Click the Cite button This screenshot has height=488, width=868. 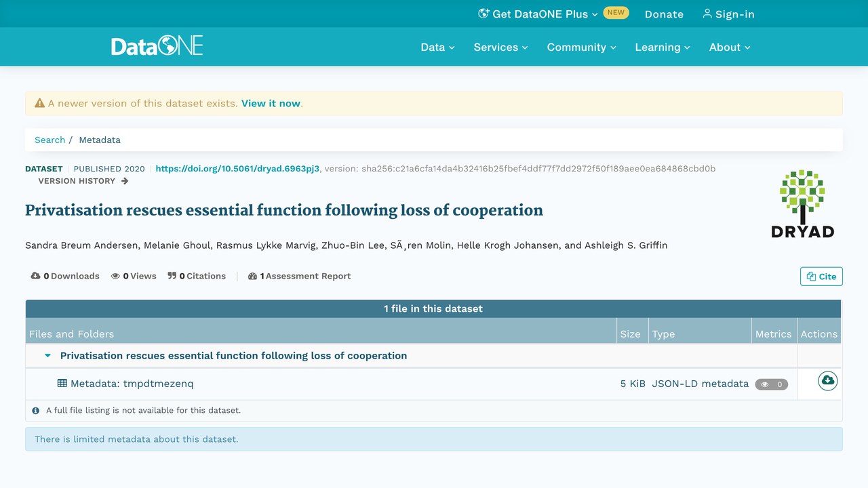click(x=821, y=277)
